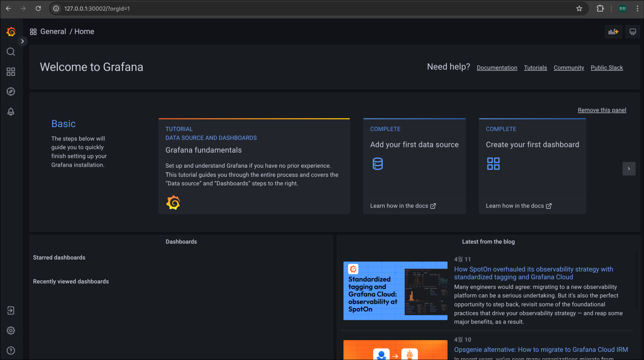Image resolution: width=644 pixels, height=360 pixels.
Task: Open the Opsgenie alternative article link
Action: pyautogui.click(x=541, y=350)
